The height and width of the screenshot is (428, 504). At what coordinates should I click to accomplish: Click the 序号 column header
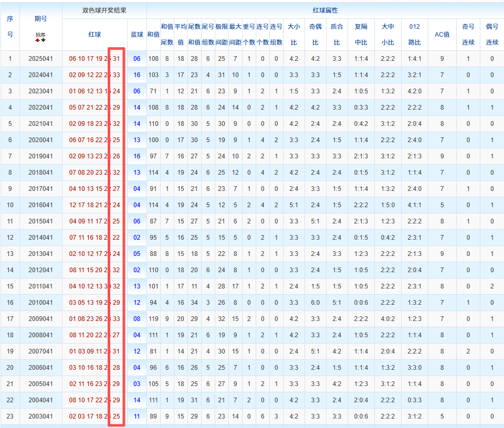(10, 26)
